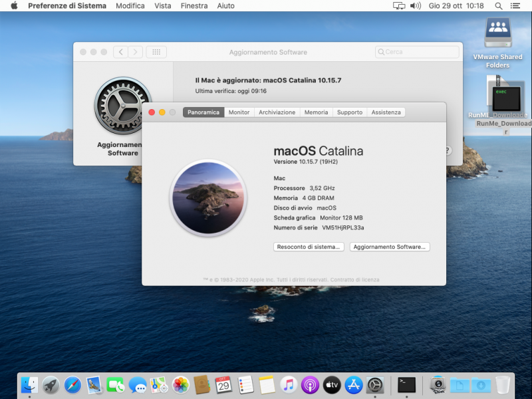Open the Aiuto menu
The height and width of the screenshot is (399, 532).
point(226,6)
